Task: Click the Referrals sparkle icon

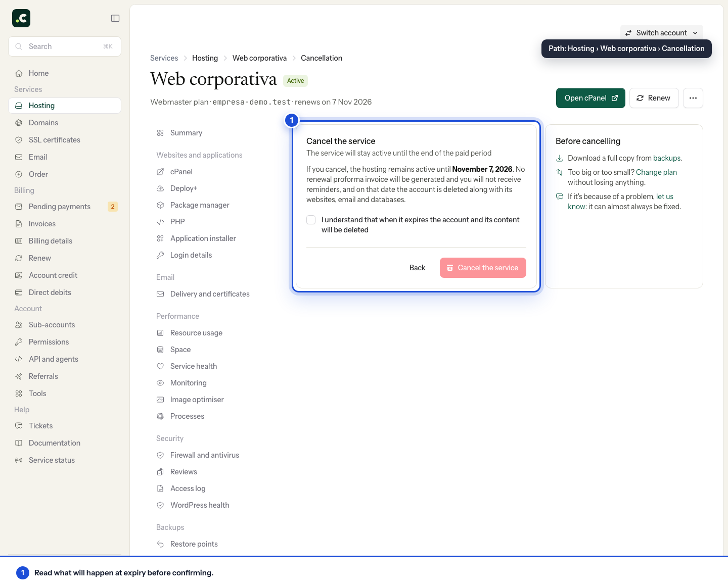Action: (19, 376)
